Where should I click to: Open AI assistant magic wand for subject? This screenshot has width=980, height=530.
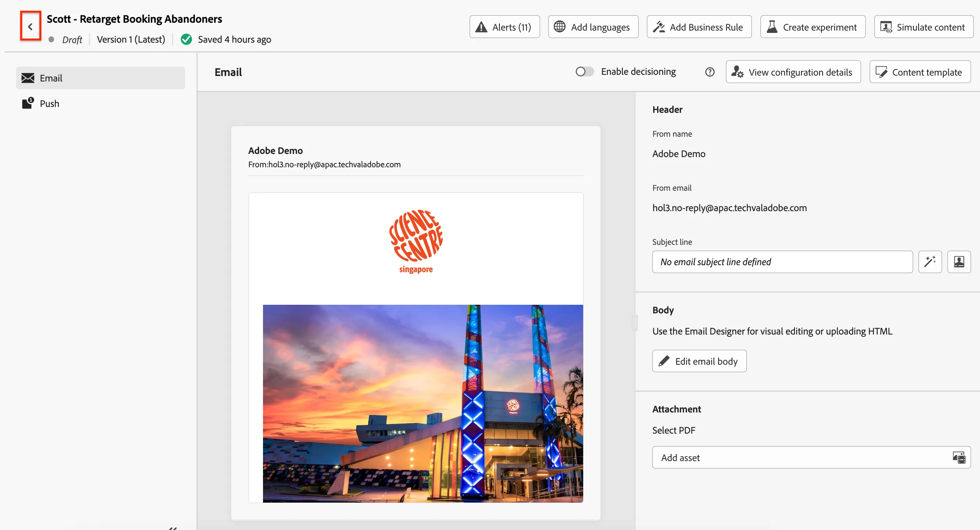point(930,262)
